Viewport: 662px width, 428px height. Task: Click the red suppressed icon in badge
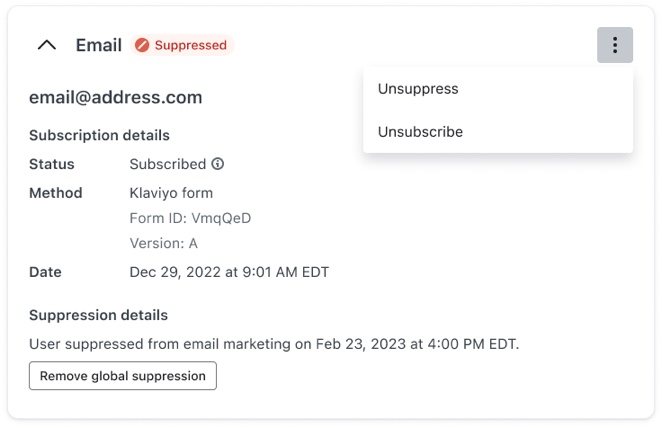pos(142,45)
